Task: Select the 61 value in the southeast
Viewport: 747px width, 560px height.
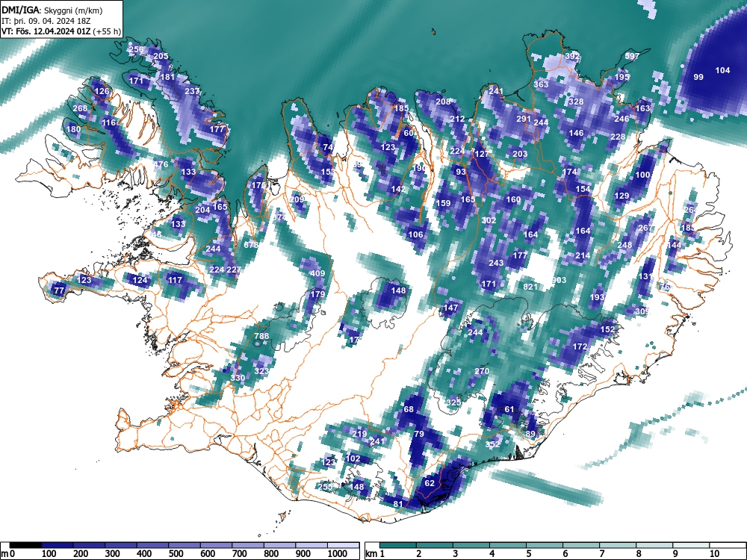Action: click(509, 409)
